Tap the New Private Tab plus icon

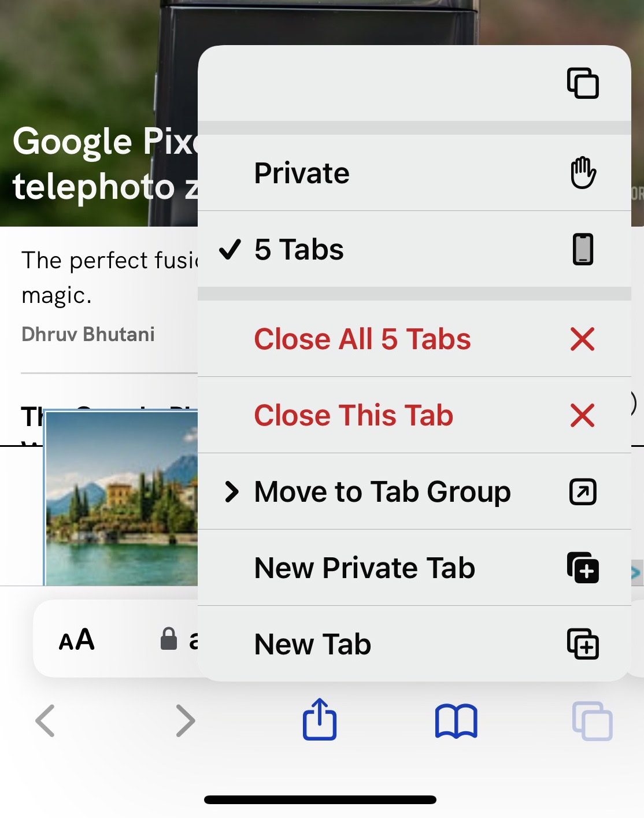583,568
